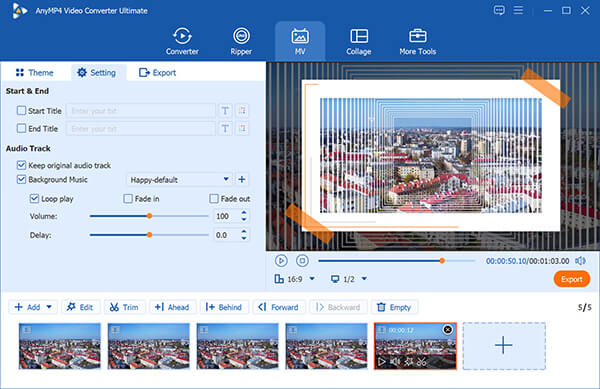Open the Collage module

point(359,41)
